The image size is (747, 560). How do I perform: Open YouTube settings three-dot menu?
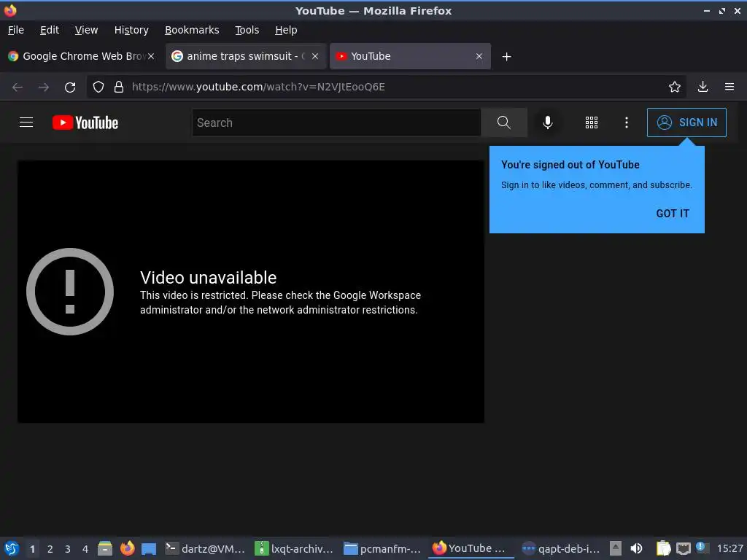click(627, 122)
